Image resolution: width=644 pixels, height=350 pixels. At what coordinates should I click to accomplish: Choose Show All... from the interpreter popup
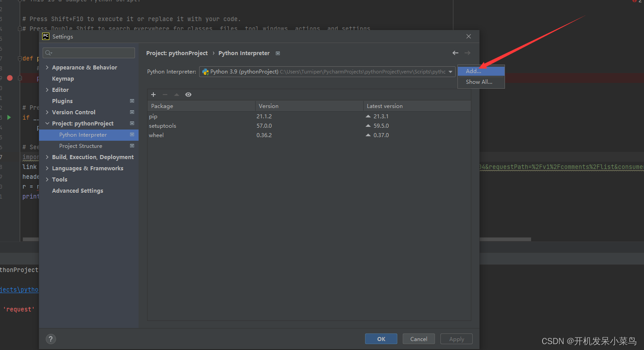[481, 82]
